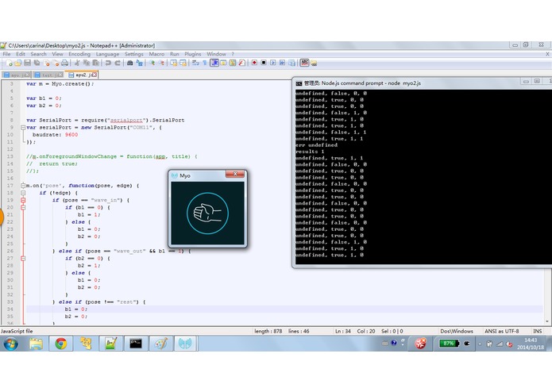This screenshot has width=552, height=392.
Task: Open the Replace toolbar icon
Action: (x=140, y=63)
